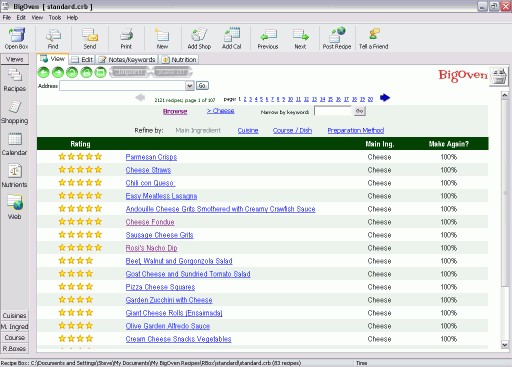Open the M. Ingred sidebar panel
This screenshot has height=367, width=512.
pyautogui.click(x=14, y=327)
